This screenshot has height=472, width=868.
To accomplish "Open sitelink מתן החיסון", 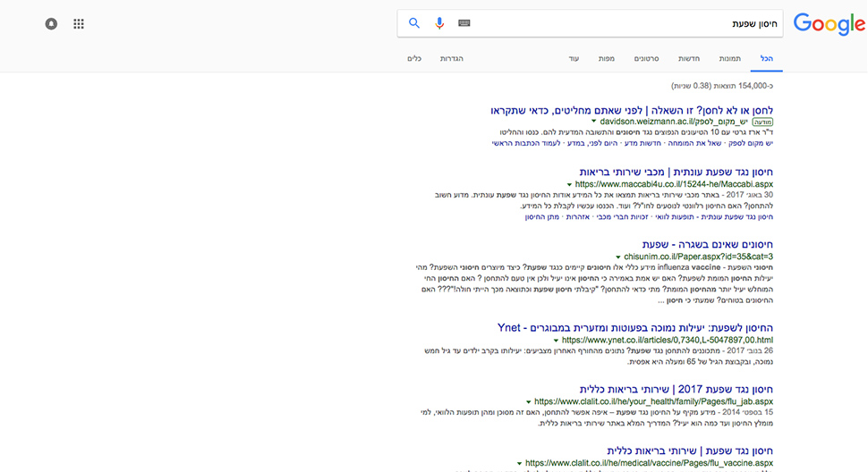I will (542, 216).
